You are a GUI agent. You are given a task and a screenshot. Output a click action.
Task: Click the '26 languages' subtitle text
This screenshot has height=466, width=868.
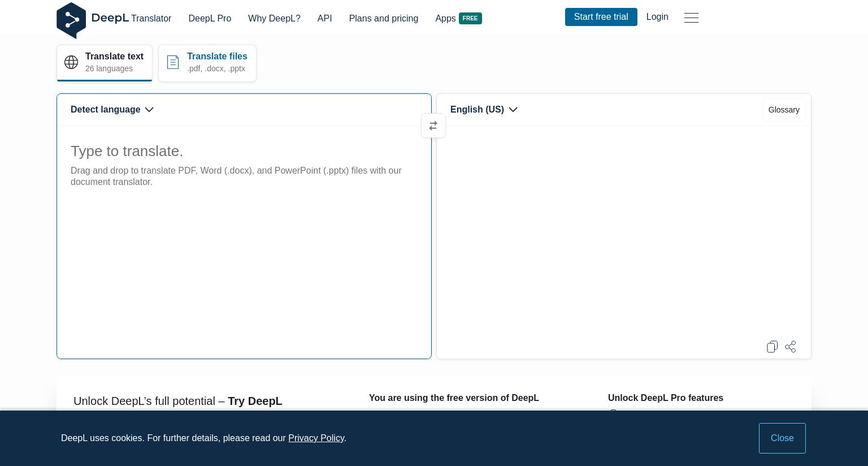point(109,68)
